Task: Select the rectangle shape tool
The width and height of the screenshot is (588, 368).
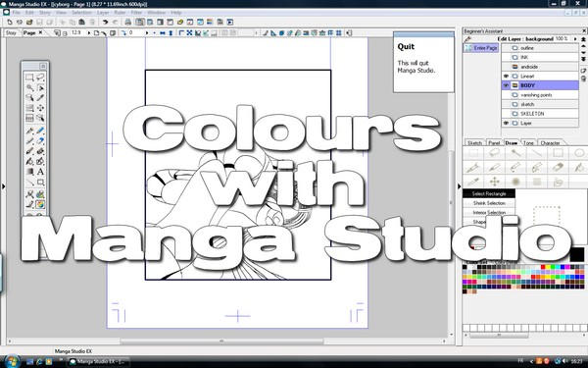Action: click(40, 183)
